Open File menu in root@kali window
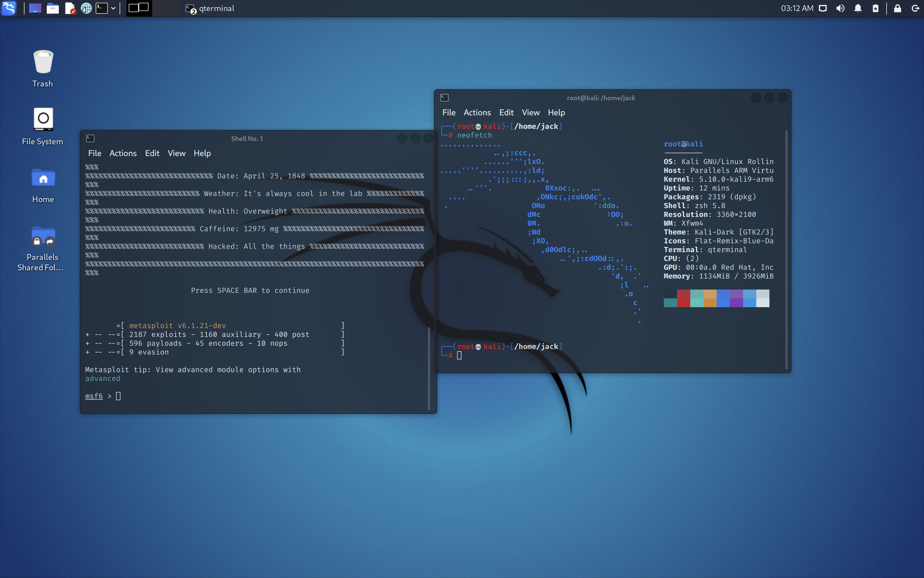 (449, 112)
